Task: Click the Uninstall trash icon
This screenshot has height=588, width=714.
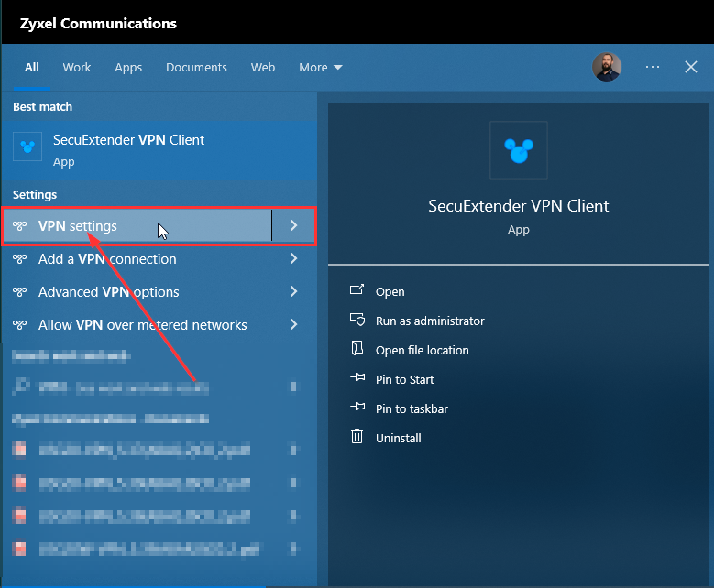Action: pos(357,438)
